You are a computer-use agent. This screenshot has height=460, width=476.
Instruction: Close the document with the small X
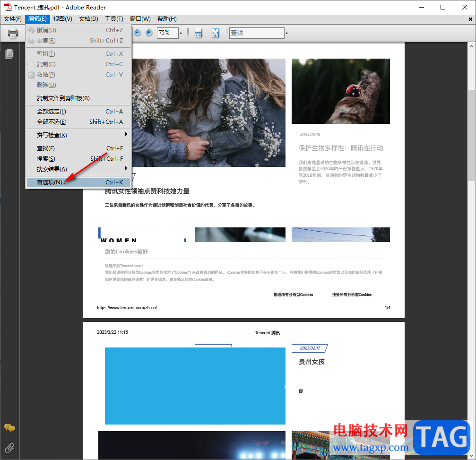(470, 19)
